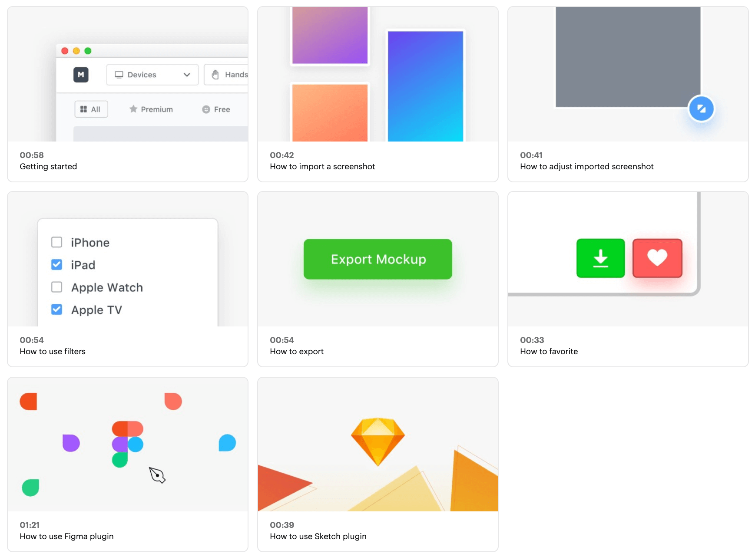755x560 pixels.
Task: Click the grid icon beside All
Action: (x=85, y=109)
